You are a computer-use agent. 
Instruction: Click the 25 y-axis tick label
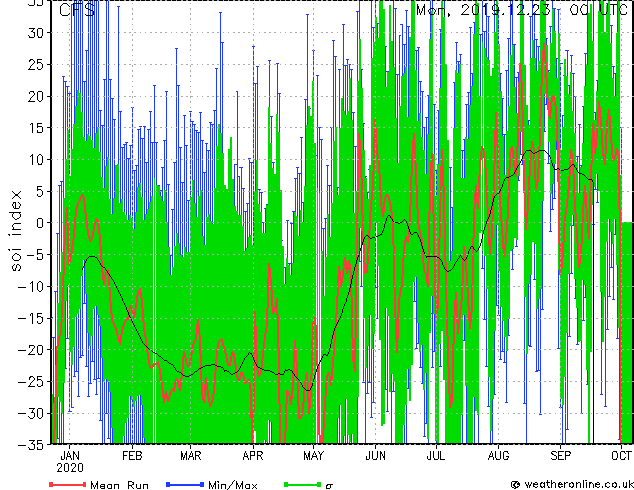click(x=38, y=64)
